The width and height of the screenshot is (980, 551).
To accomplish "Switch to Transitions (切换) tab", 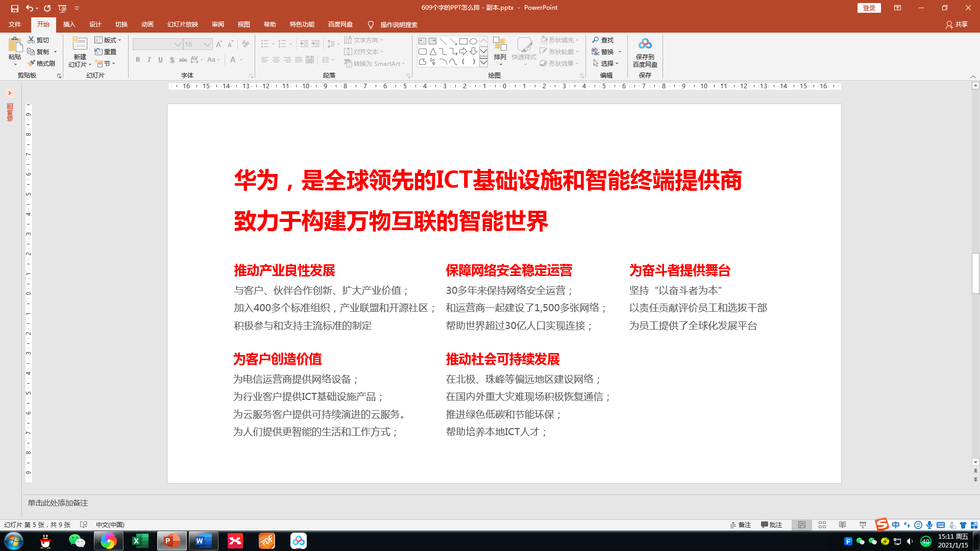I will (x=121, y=24).
